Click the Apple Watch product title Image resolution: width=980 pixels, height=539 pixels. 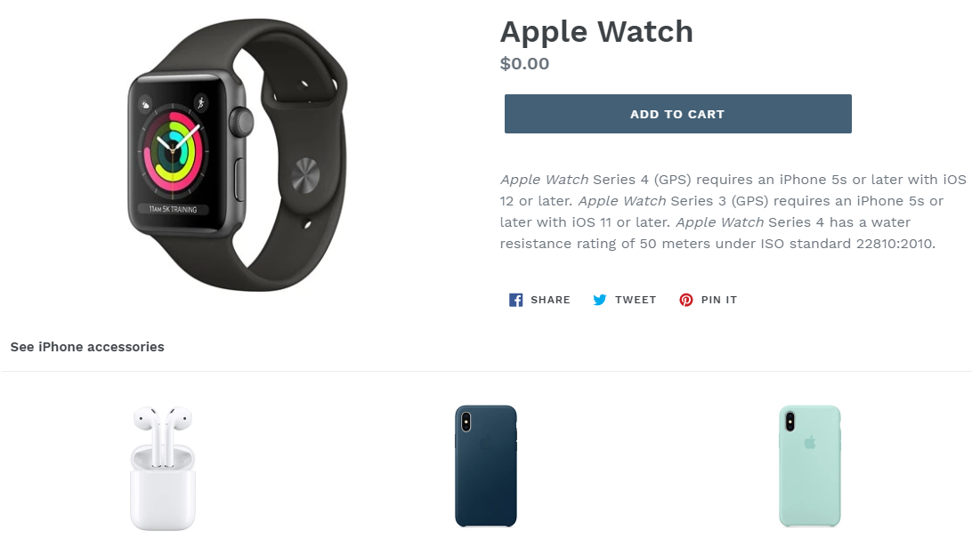tap(597, 32)
